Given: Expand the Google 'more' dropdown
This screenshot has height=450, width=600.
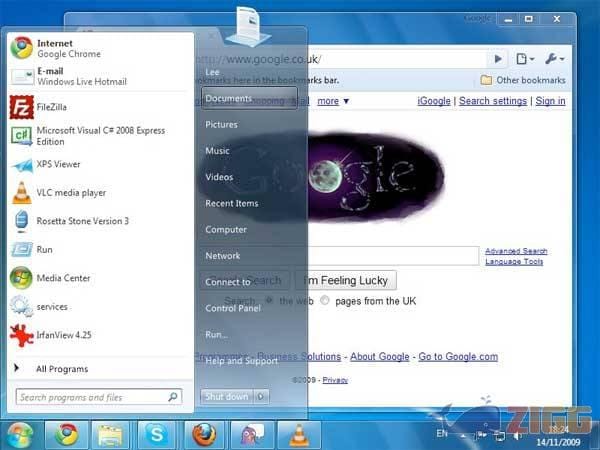Looking at the screenshot, I should pos(333,101).
